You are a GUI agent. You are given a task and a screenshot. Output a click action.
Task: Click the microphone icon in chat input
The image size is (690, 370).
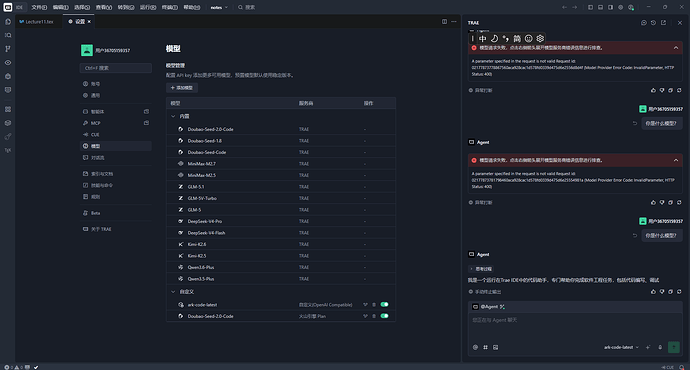[660, 347]
